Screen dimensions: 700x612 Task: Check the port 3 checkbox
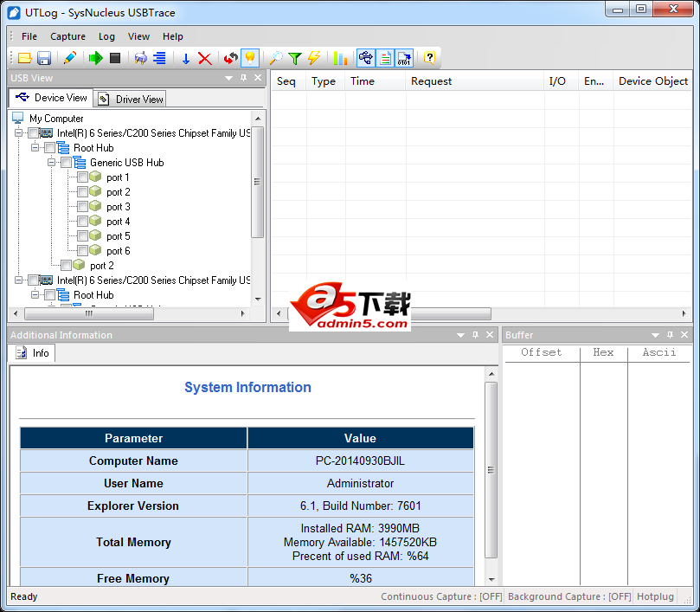82,207
